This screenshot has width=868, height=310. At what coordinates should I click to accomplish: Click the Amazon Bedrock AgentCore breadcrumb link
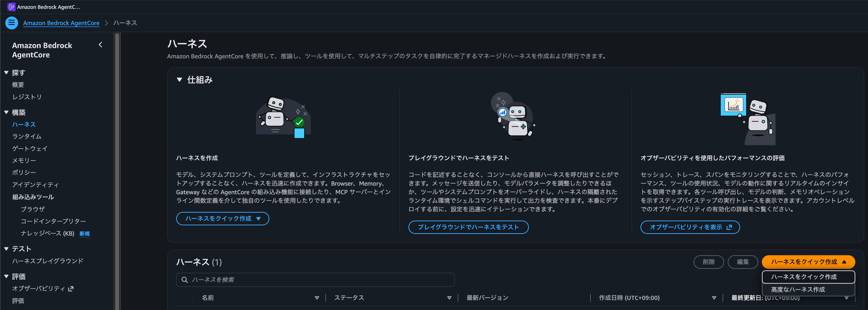coord(61,23)
